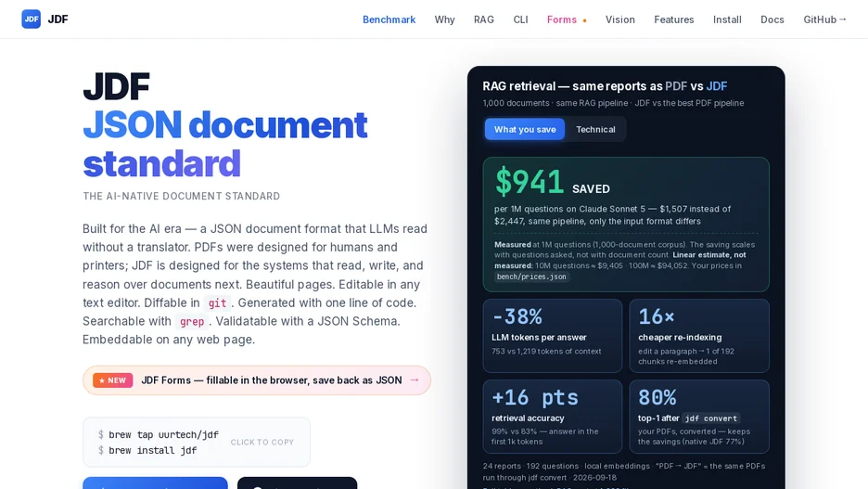Open the RAG nav item

click(484, 19)
